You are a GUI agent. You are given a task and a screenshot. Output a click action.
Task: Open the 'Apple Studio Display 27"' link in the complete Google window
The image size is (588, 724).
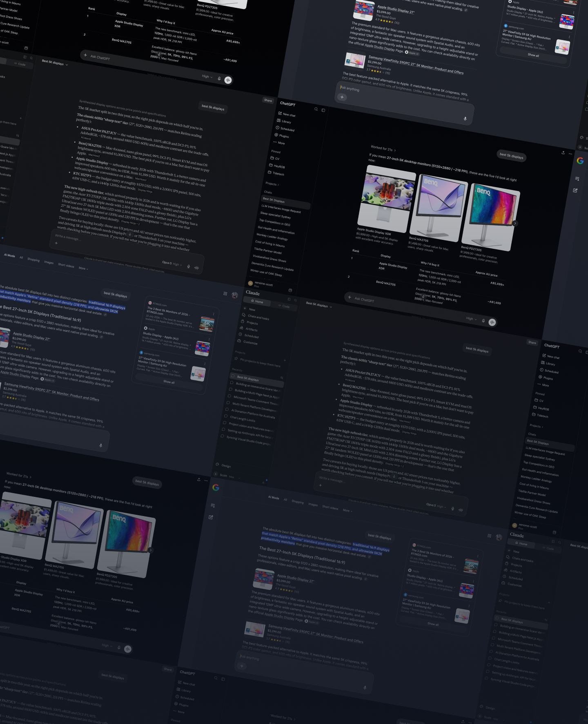[x=296, y=578]
